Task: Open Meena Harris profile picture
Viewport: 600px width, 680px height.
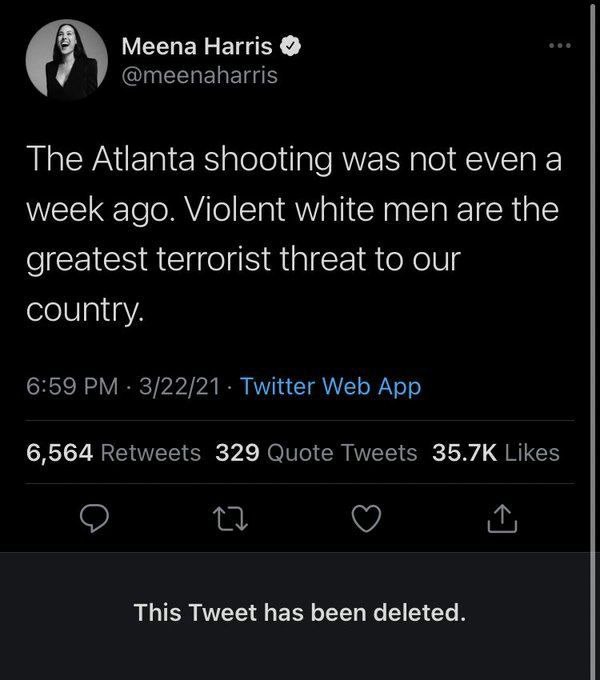Action: (66, 60)
